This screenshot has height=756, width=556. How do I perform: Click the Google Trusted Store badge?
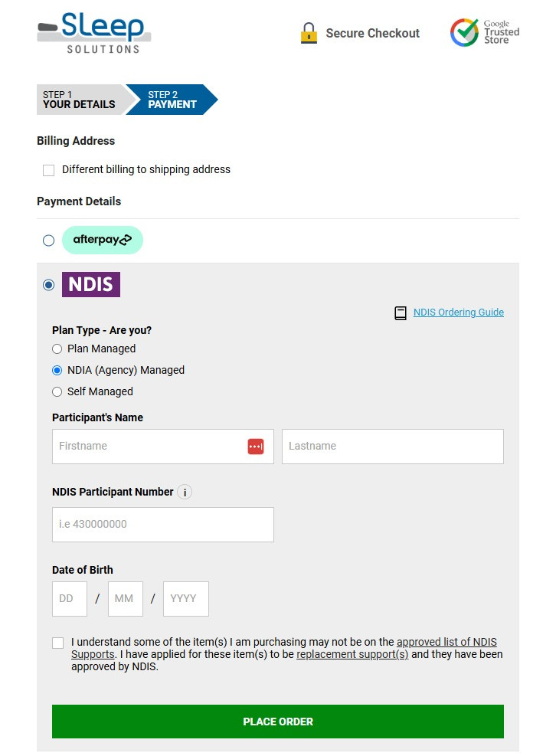(x=485, y=33)
